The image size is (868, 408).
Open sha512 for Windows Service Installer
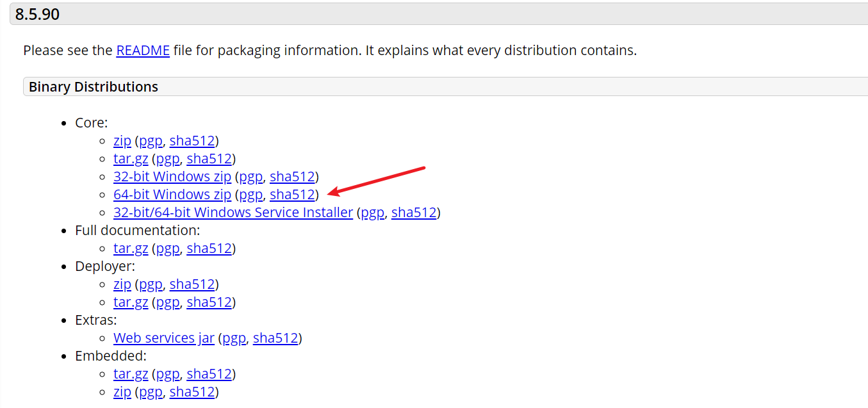pyautogui.click(x=414, y=213)
